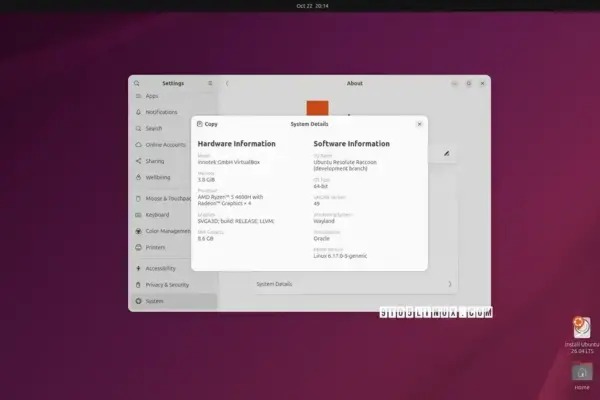
Task: Click the System gear icon
Action: (139, 301)
